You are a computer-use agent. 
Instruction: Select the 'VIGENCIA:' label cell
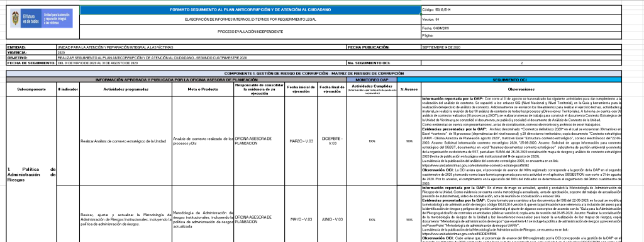click(31, 53)
